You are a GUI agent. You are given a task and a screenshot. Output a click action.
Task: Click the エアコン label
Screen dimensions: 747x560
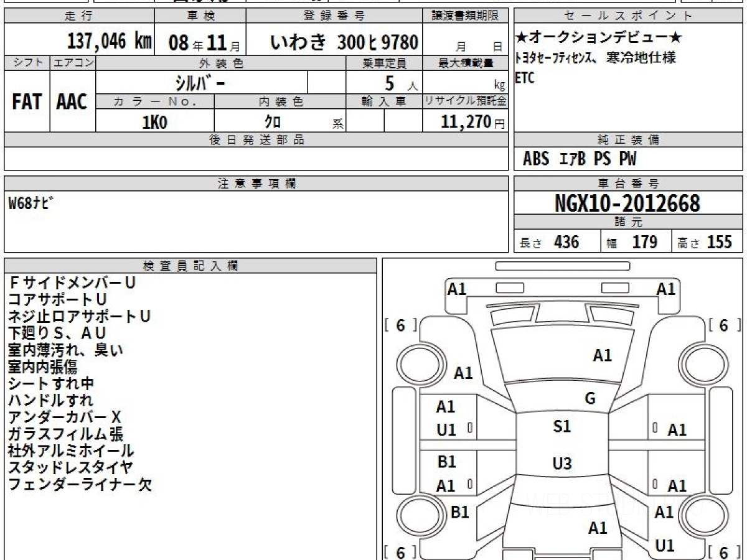point(73,62)
